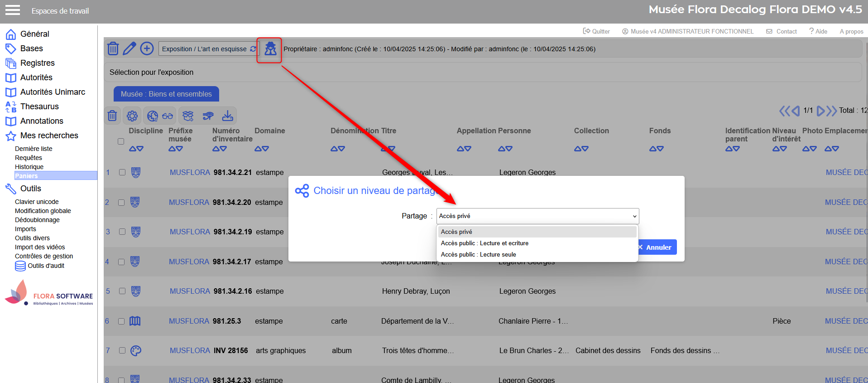Delete basket using top trash icon

tap(113, 48)
